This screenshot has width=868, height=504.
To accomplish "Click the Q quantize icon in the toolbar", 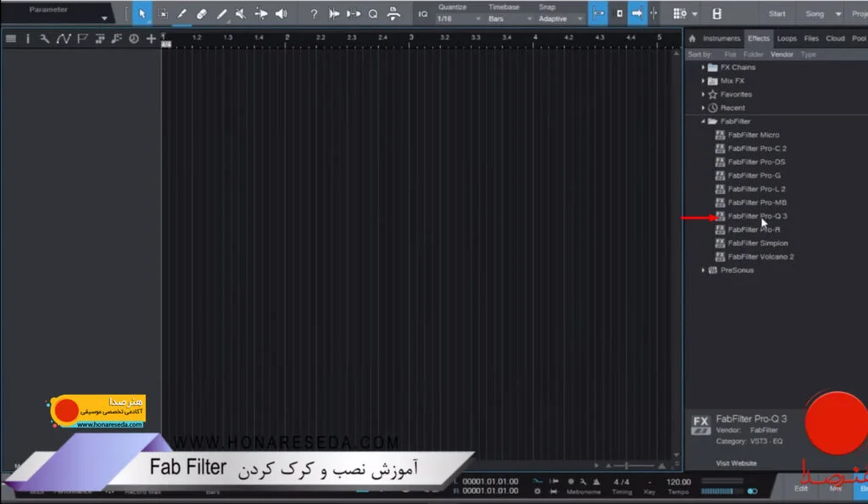I will coord(373,14).
